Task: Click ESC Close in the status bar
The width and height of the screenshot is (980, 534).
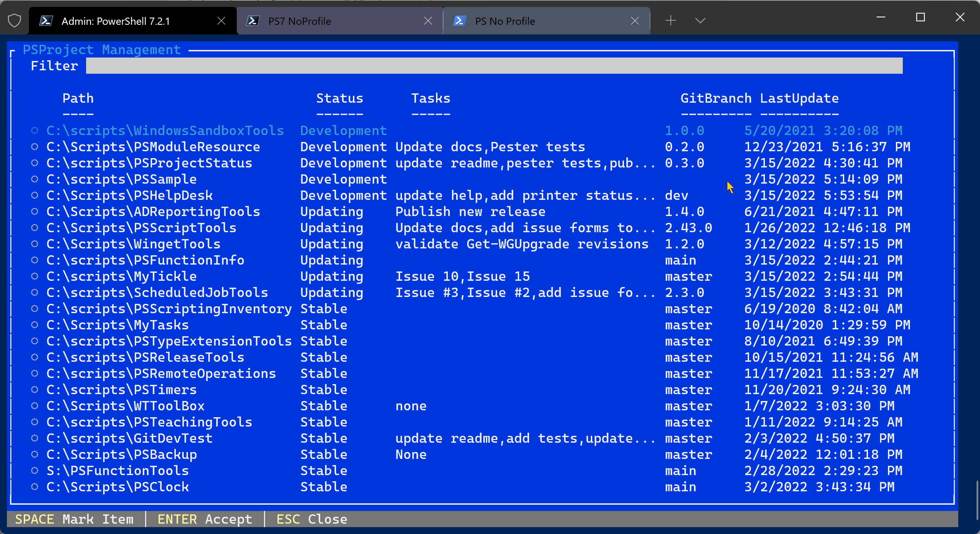Action: (x=311, y=519)
